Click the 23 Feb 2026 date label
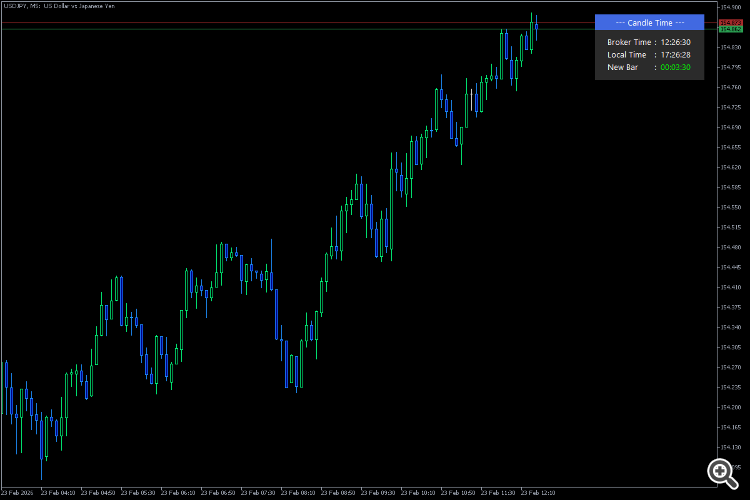Viewport: 750px width, 500px height. 18,492
